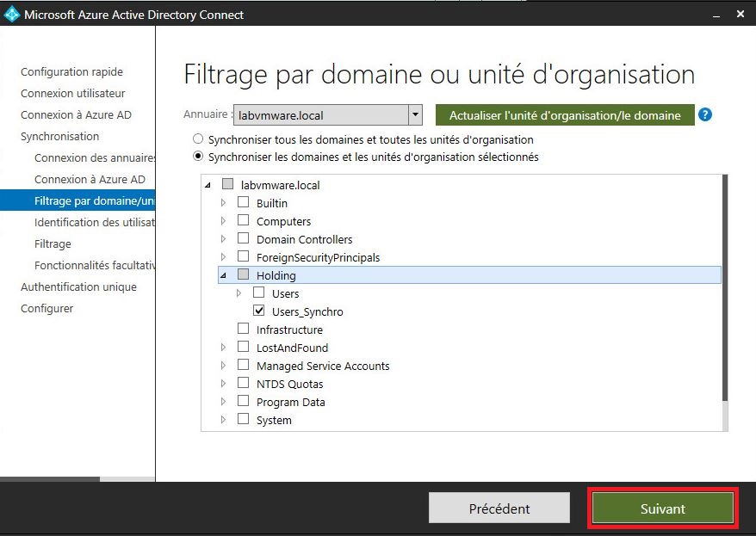Viewport: 756px width, 536px height.
Task: Expand the Domain Controllers node
Action: [x=223, y=239]
